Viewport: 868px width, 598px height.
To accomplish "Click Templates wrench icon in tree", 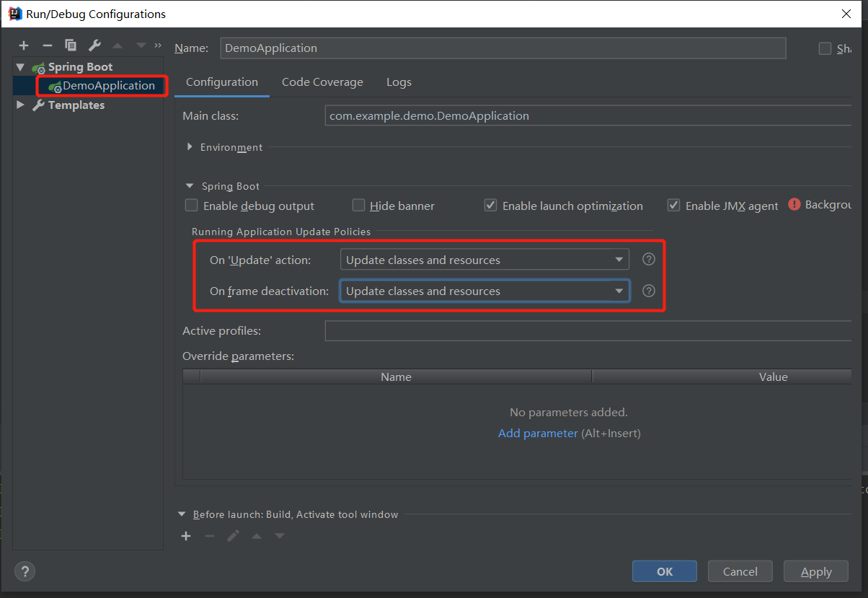I will click(39, 105).
